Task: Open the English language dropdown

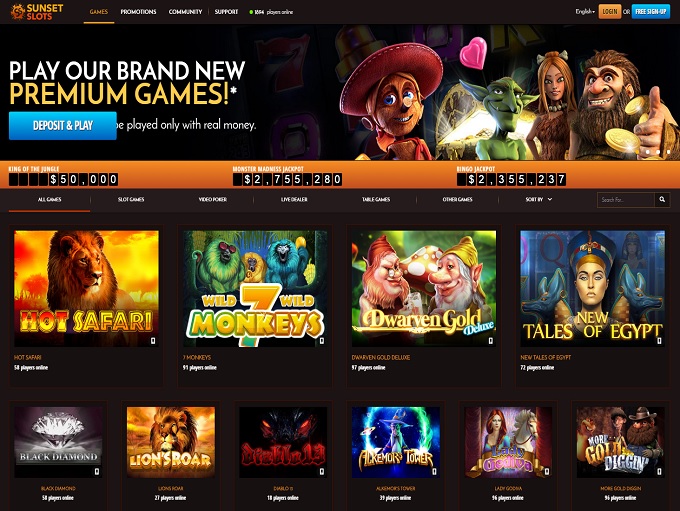Action: coord(585,12)
